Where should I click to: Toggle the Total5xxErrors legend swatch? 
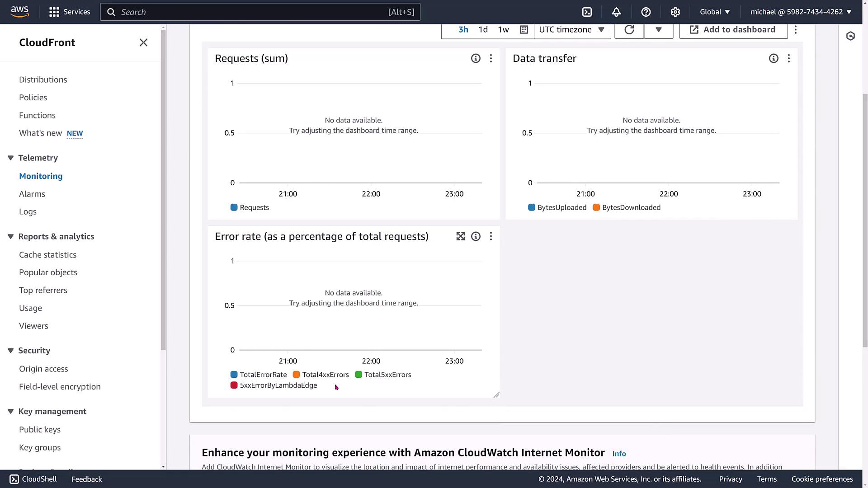[x=359, y=375]
